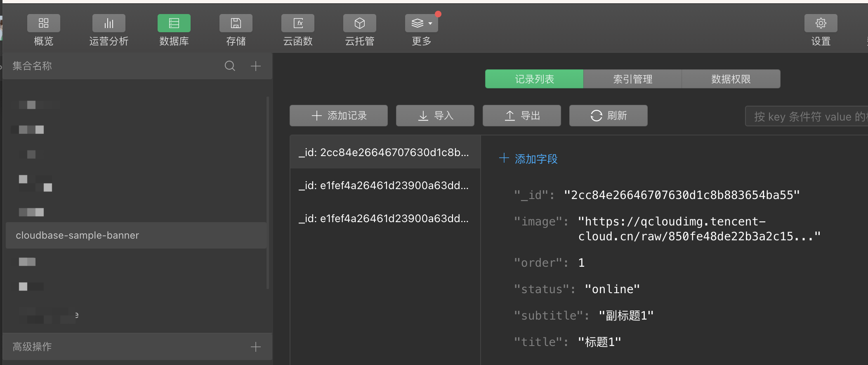Click the 添加字段 link
The width and height of the screenshot is (868, 365).
[528, 159]
